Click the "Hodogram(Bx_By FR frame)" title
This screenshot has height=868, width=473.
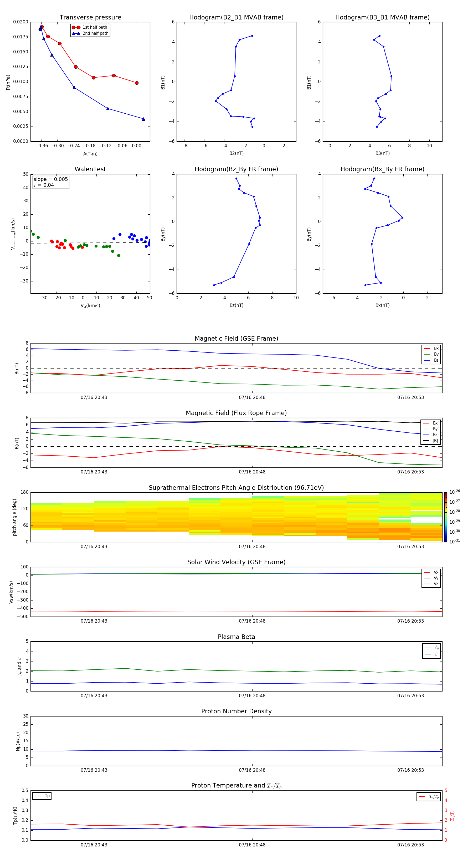(x=382, y=169)
